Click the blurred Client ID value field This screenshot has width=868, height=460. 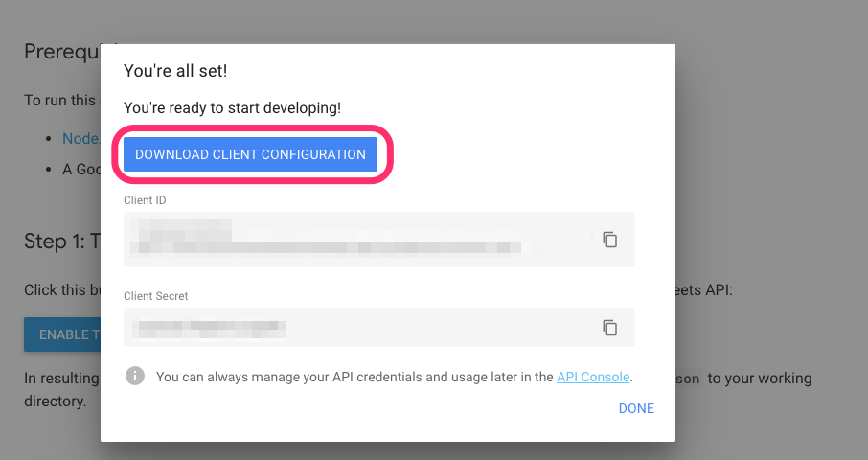[x=354, y=239]
